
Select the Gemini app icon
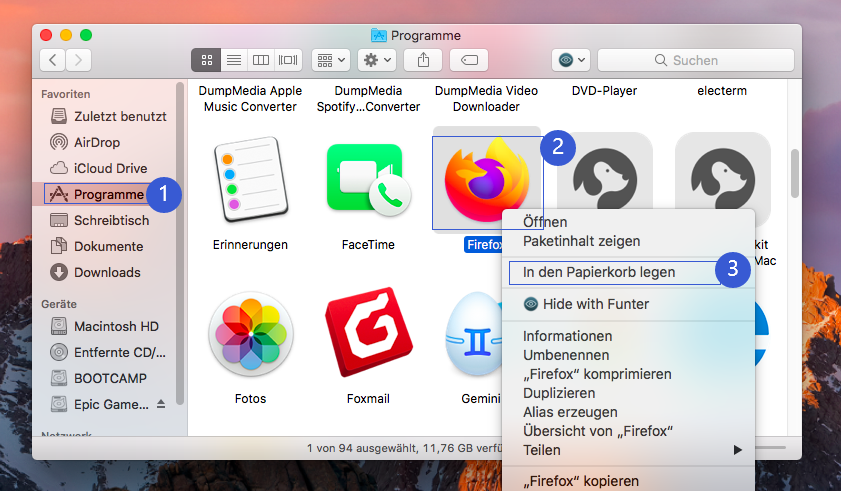(475, 333)
